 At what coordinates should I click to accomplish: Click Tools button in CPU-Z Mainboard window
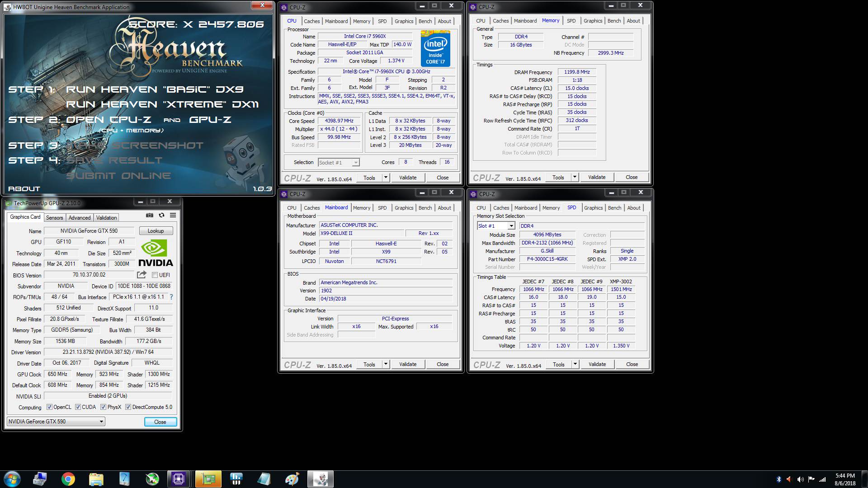pos(369,364)
